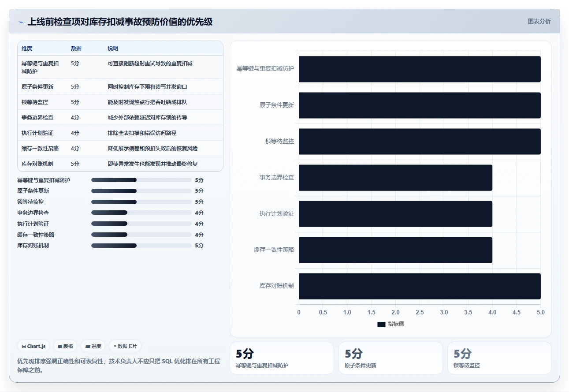Click the 4分 score in the table's 缓存一致性策略 row

tap(75, 149)
